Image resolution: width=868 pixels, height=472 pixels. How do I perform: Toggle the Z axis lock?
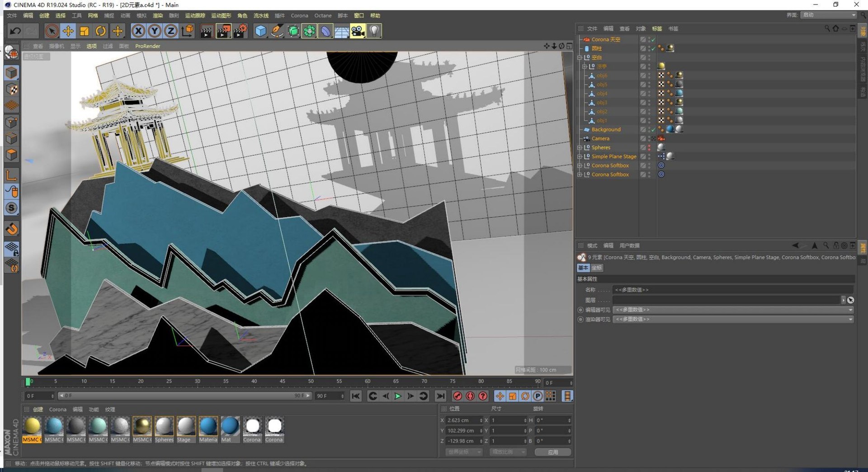coord(170,31)
